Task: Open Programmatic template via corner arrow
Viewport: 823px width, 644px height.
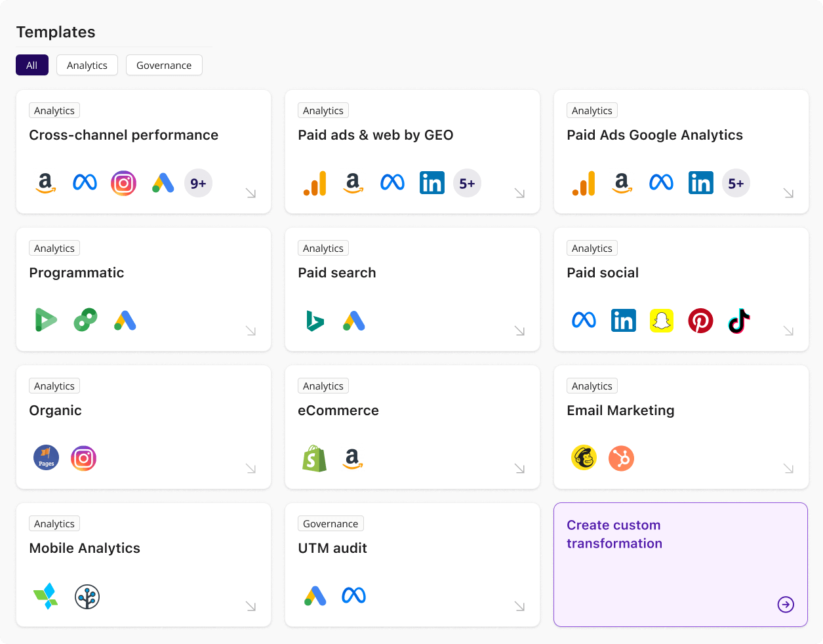Action: click(251, 331)
